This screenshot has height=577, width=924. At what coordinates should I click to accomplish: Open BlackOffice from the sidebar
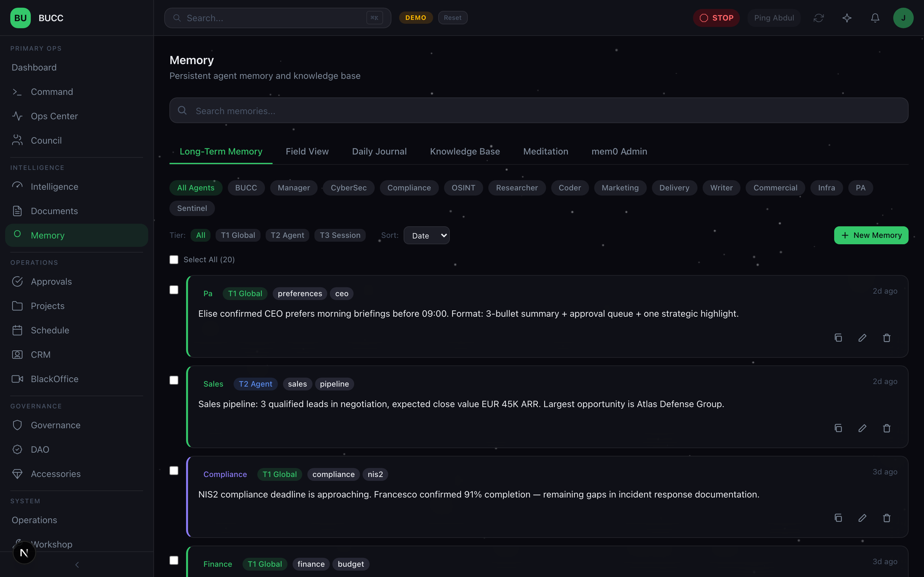coord(55,379)
